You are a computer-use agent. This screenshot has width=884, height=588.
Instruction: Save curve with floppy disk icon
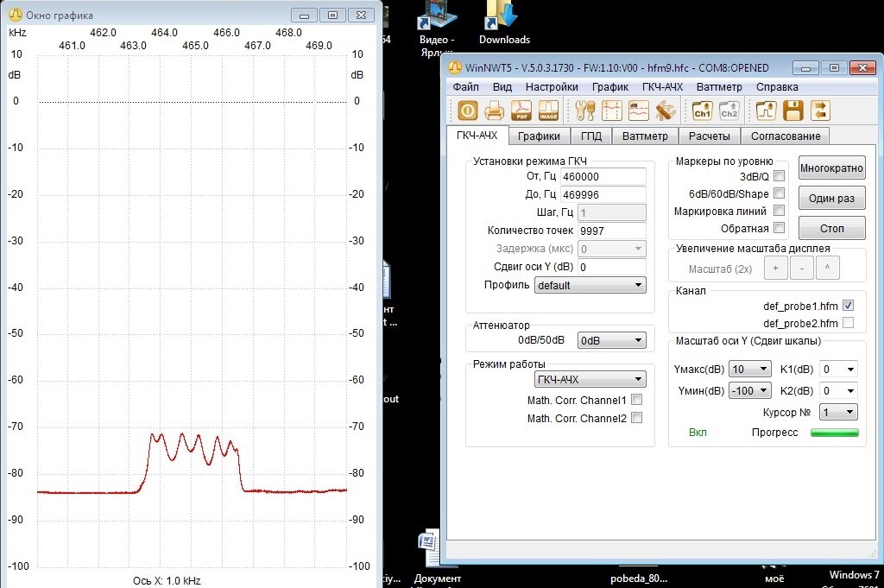point(793,111)
